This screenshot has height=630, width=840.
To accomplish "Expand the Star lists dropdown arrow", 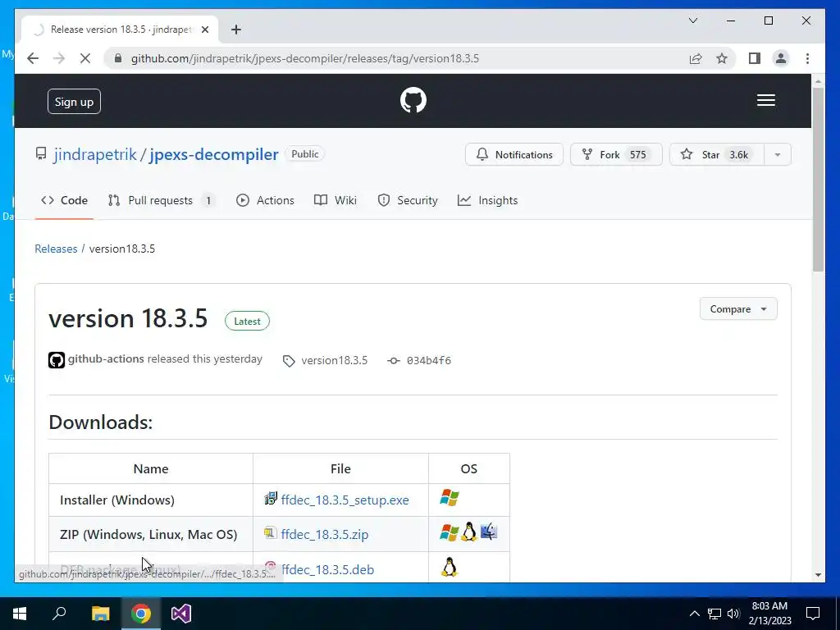I will tap(778, 154).
